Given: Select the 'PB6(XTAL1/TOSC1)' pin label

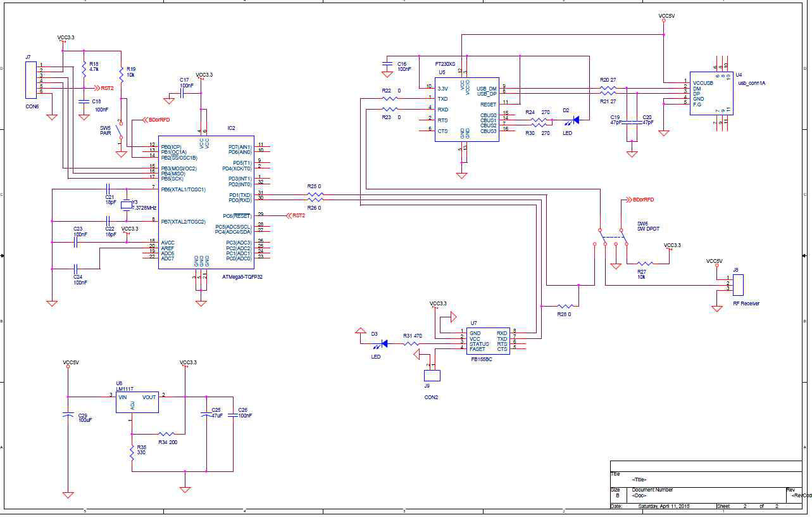Looking at the screenshot, I should (184, 189).
